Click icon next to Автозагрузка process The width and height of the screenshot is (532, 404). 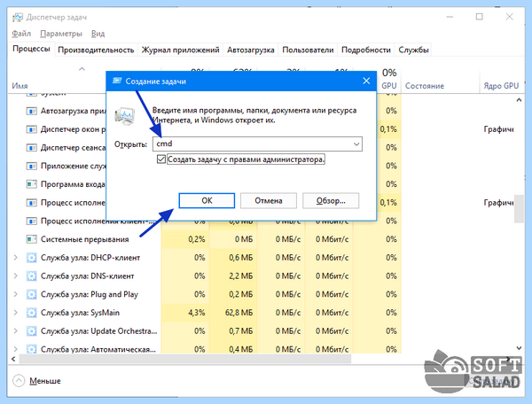click(x=32, y=111)
